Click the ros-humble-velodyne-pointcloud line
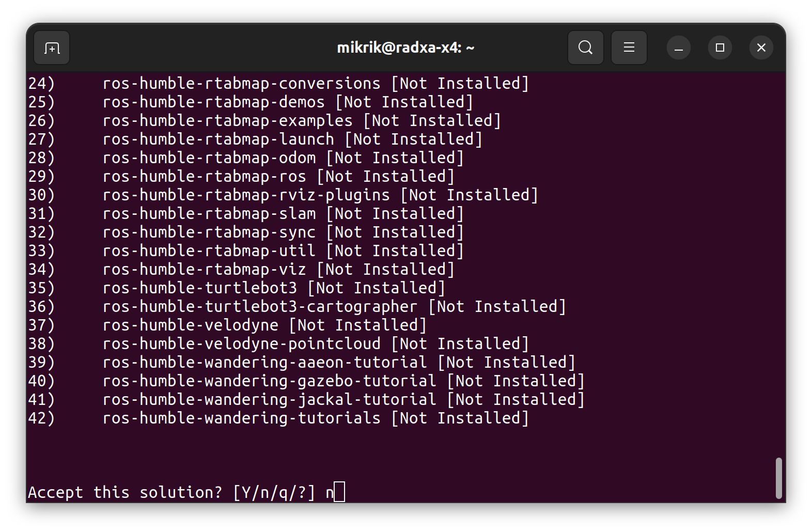Screen dimensions: 812x532 tap(241, 344)
